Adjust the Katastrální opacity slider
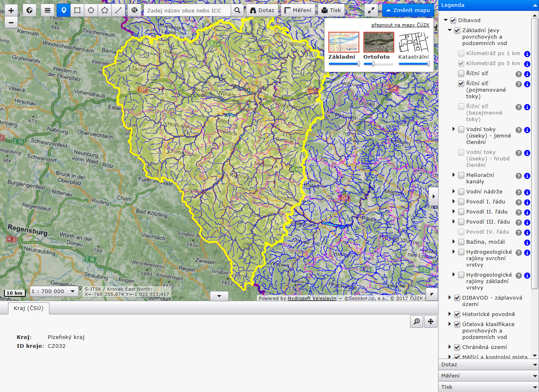The height and width of the screenshot is (392, 539). point(414,64)
